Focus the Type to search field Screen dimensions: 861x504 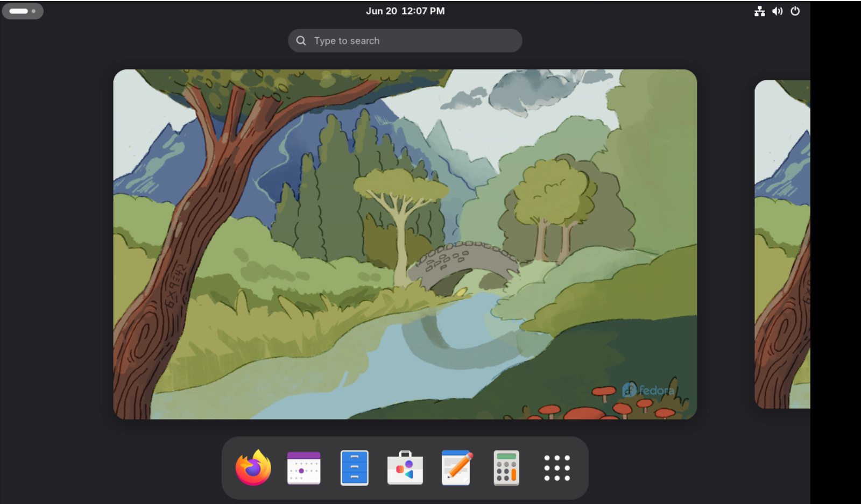click(x=405, y=40)
